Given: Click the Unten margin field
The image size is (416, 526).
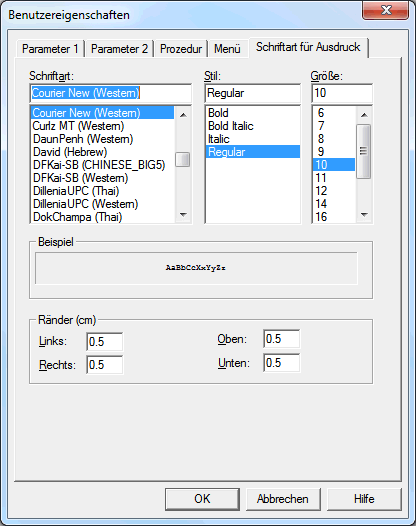Looking at the screenshot, I should pos(281,363).
